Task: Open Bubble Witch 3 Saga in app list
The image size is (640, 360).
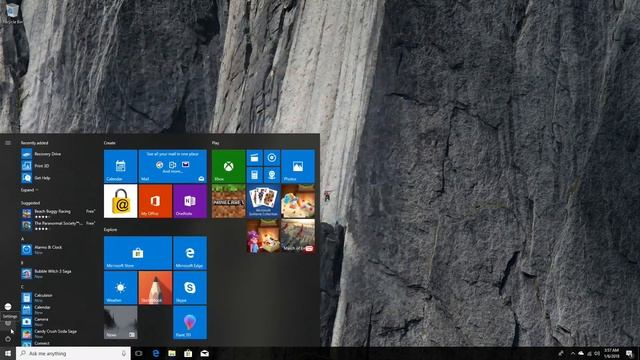Action: 59,273
